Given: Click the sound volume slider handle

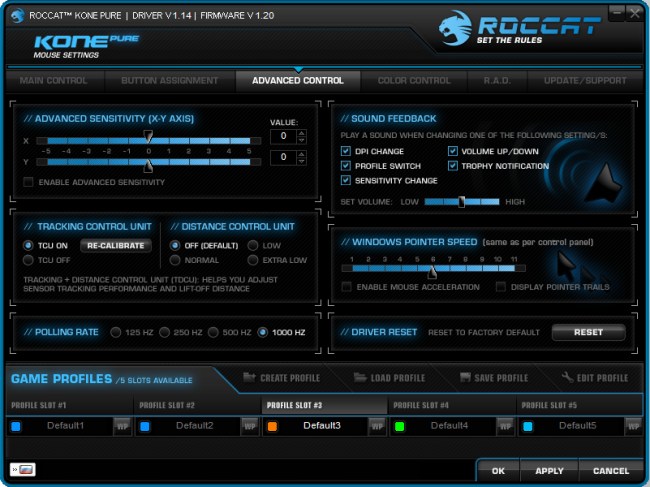Looking at the screenshot, I should click(461, 201).
